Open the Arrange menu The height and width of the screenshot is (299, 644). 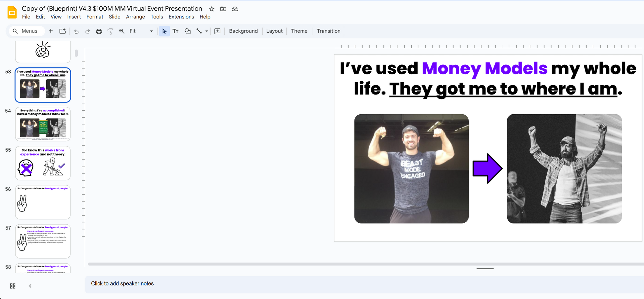(135, 17)
